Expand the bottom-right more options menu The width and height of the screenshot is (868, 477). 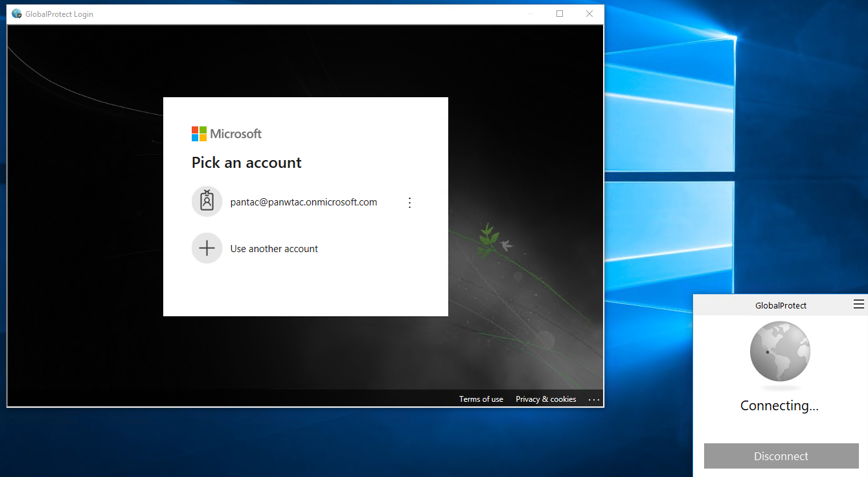click(594, 399)
